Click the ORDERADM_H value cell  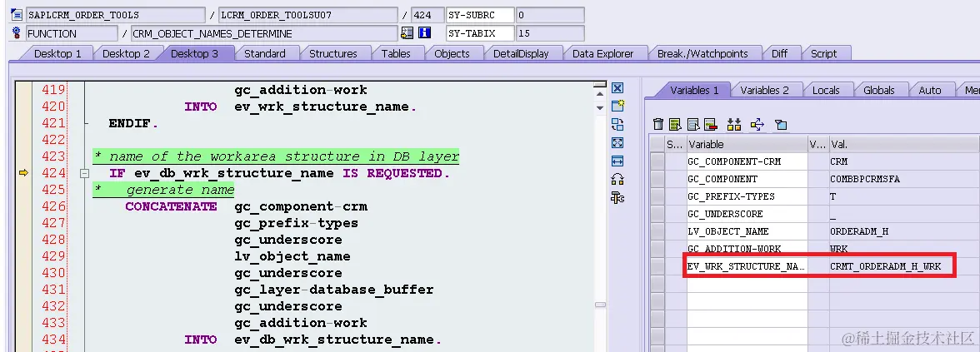pyautogui.click(x=903, y=231)
